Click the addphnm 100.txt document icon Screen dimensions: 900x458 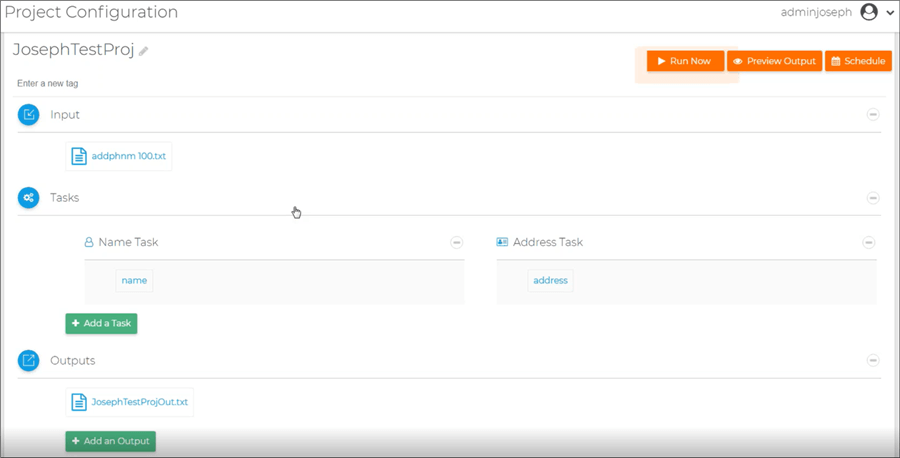click(79, 156)
